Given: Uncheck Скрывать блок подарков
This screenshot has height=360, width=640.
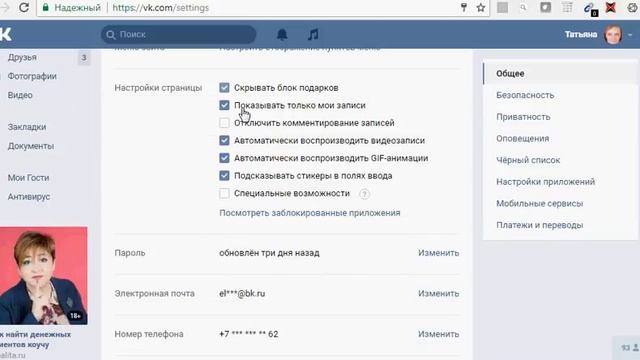Looking at the screenshot, I should [224, 87].
